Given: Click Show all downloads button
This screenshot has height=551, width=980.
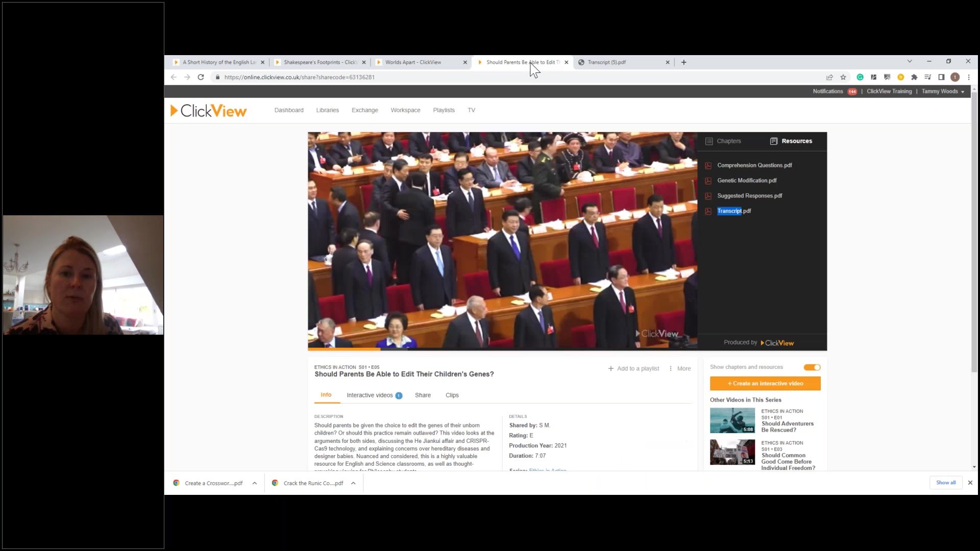Looking at the screenshot, I should 946,483.
